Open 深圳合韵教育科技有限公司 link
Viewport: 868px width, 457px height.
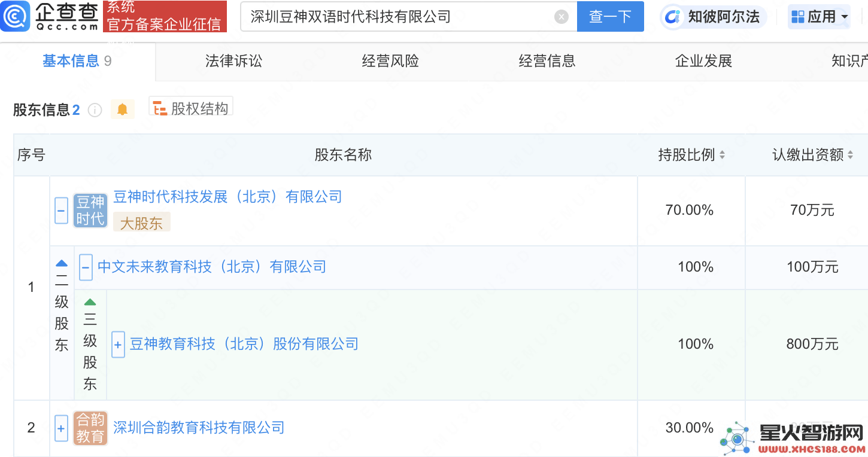pos(199,428)
